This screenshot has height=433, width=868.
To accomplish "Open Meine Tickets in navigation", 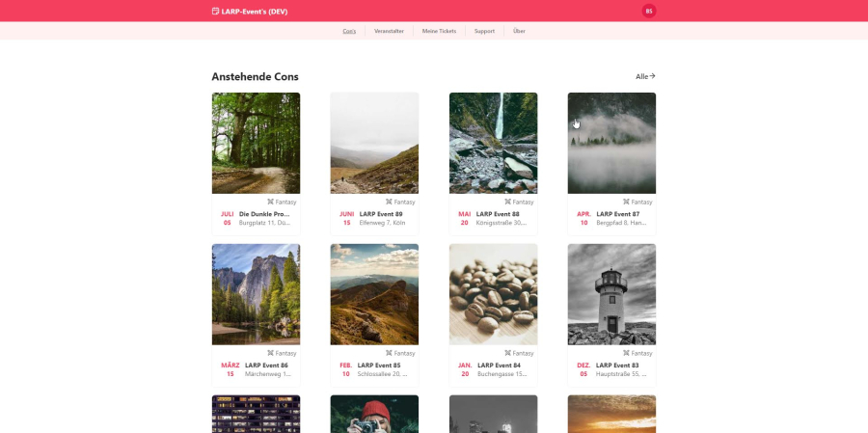I will click(x=439, y=31).
